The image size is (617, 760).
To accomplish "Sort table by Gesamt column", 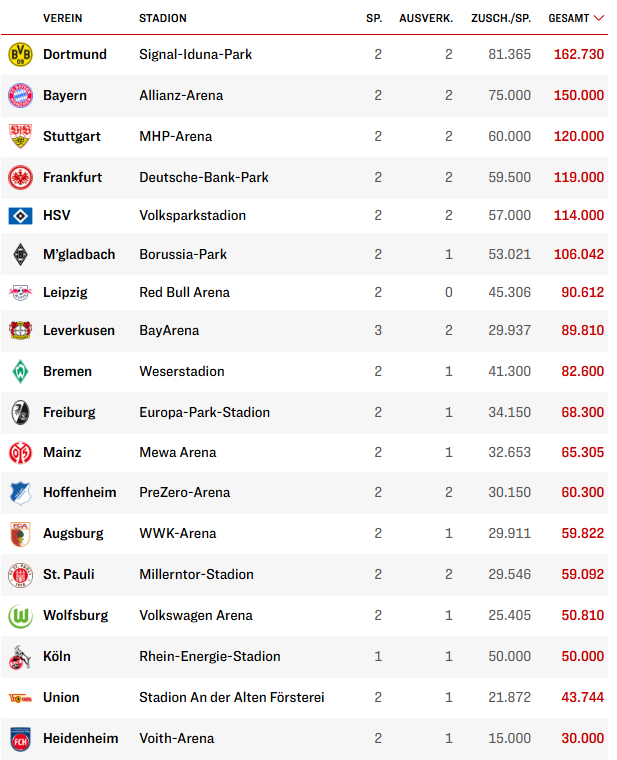I will point(568,18).
